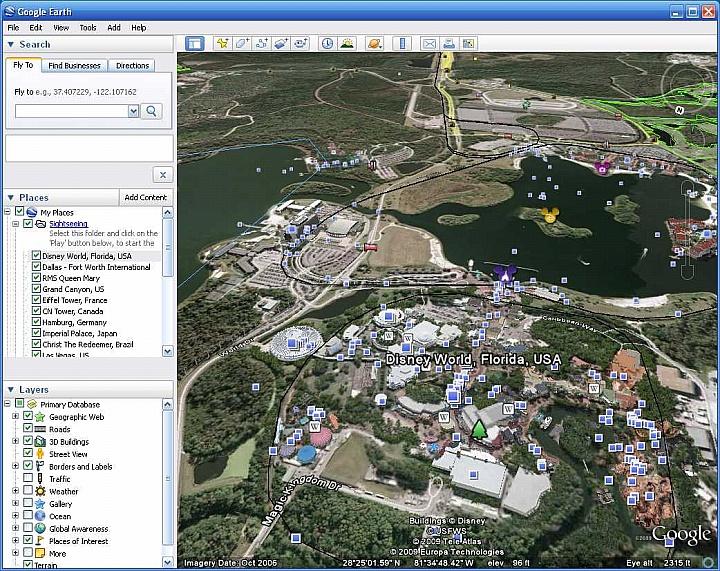720x571 pixels.
Task: Switch to Find Businesses tab
Action: pyautogui.click(x=74, y=66)
